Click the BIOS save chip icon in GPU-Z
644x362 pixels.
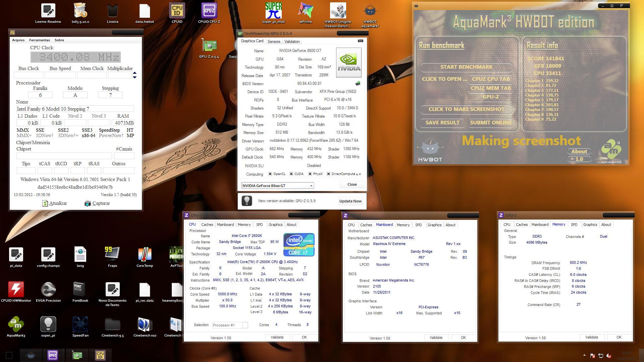click(358, 83)
